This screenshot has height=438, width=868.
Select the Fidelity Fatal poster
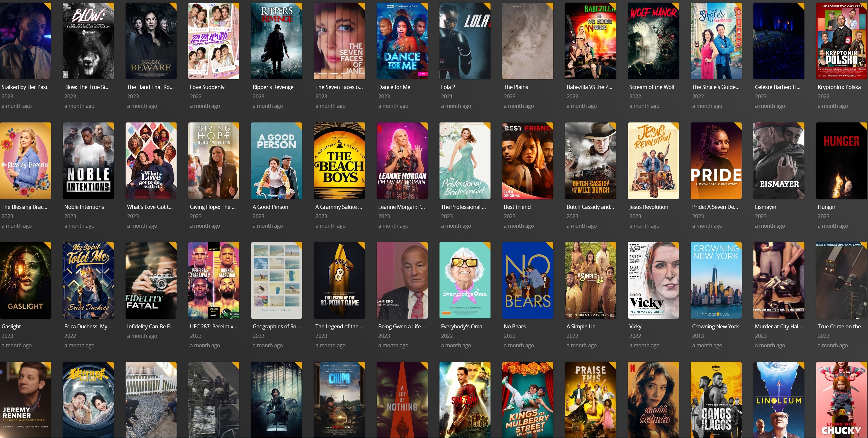tap(151, 280)
